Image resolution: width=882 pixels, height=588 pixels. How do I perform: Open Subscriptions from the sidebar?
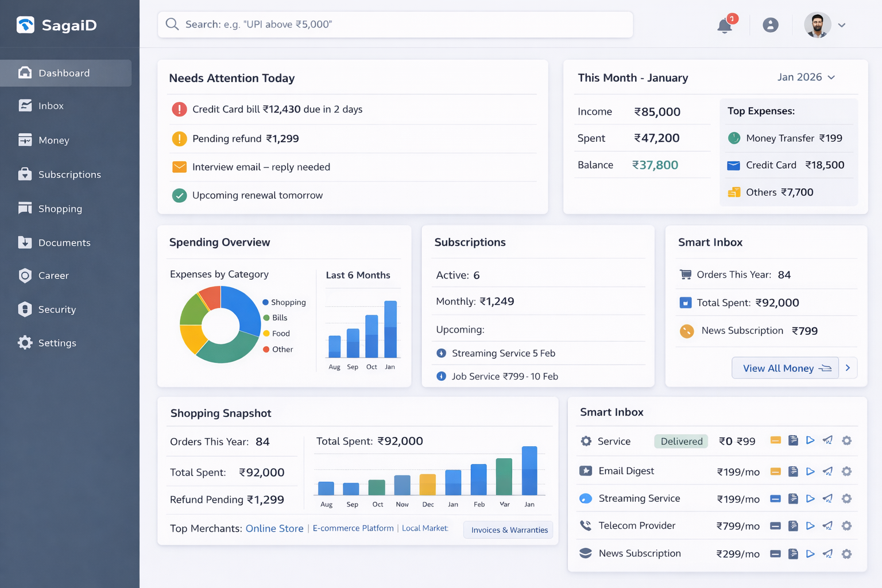[69, 175]
